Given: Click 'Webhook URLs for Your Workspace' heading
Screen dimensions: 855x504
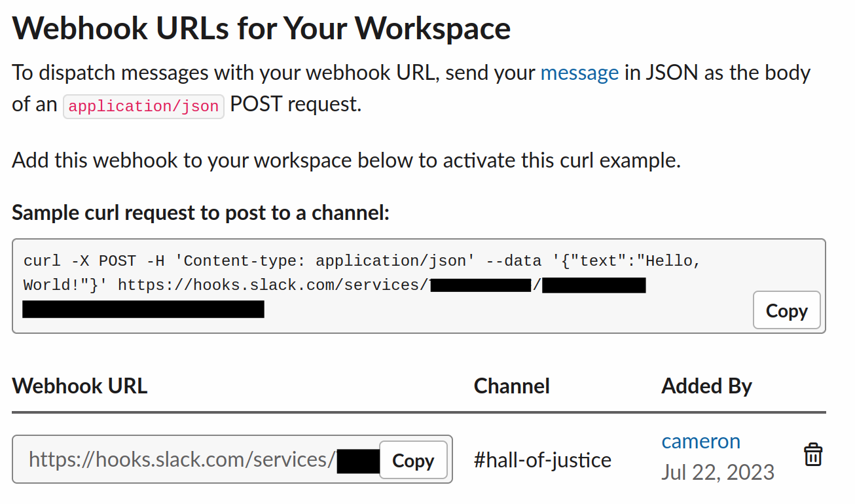Looking at the screenshot, I should [262, 28].
